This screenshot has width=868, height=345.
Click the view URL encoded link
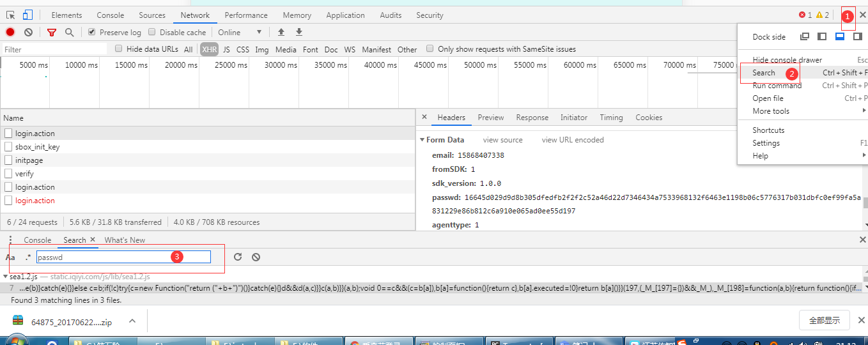(x=573, y=140)
